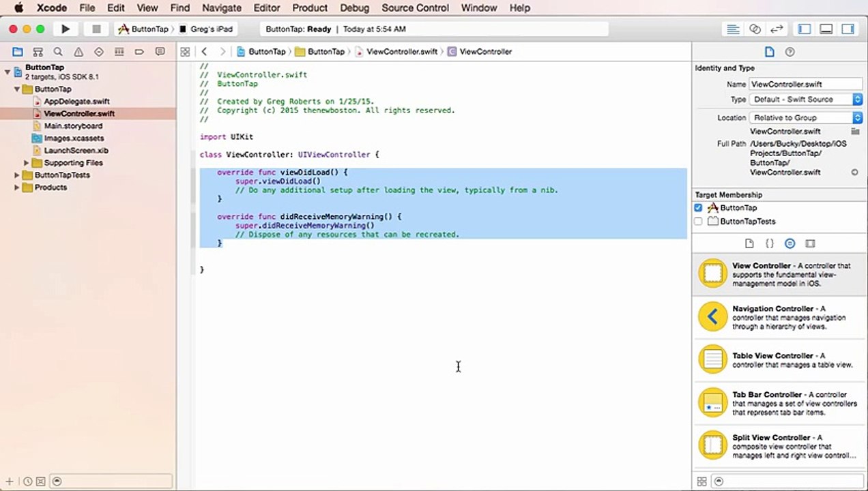Go back in editor history
The image size is (868, 491).
coord(204,52)
